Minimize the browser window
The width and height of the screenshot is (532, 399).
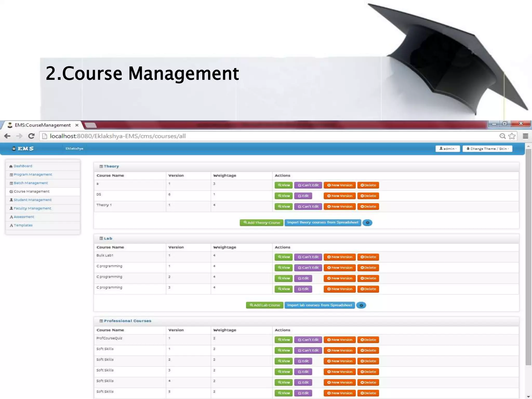click(x=494, y=124)
